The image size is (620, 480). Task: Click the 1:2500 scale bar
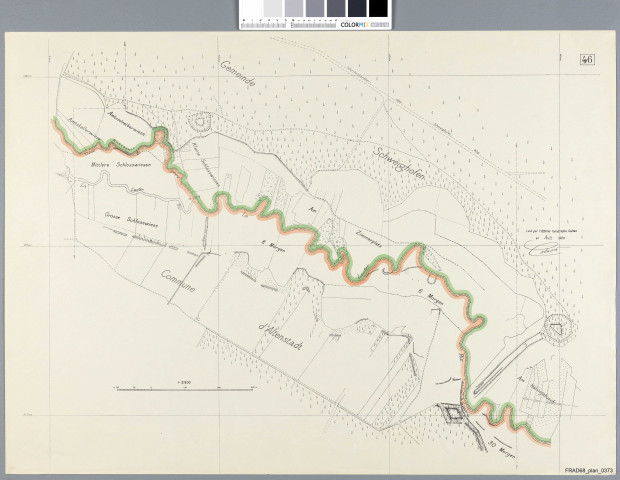(x=182, y=385)
